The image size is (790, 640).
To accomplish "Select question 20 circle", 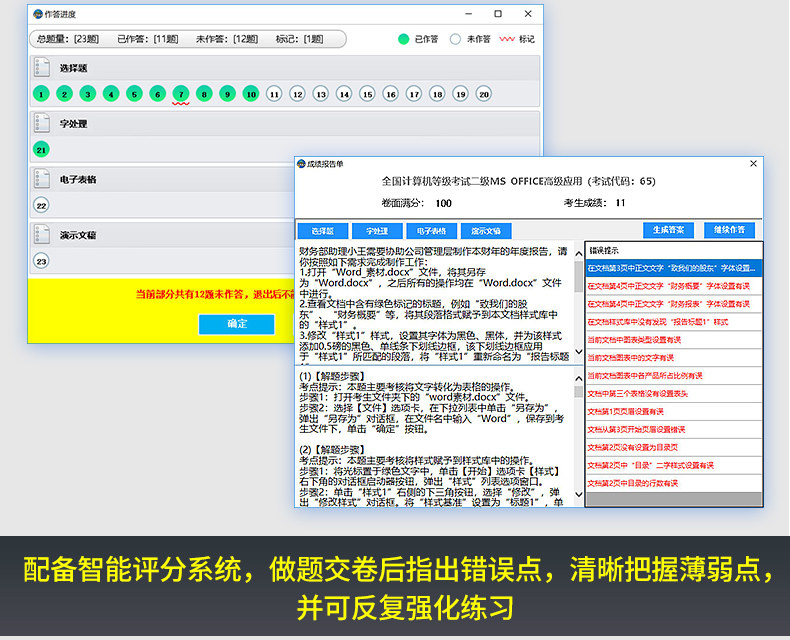I will click(484, 94).
